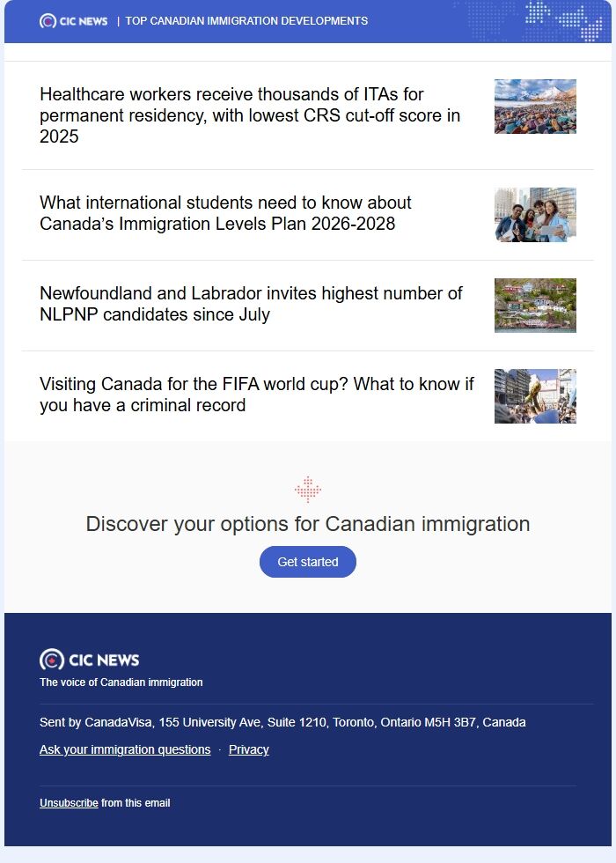Click the Ask your immigration questions link
Viewport: 616px width, 863px height.
click(123, 749)
